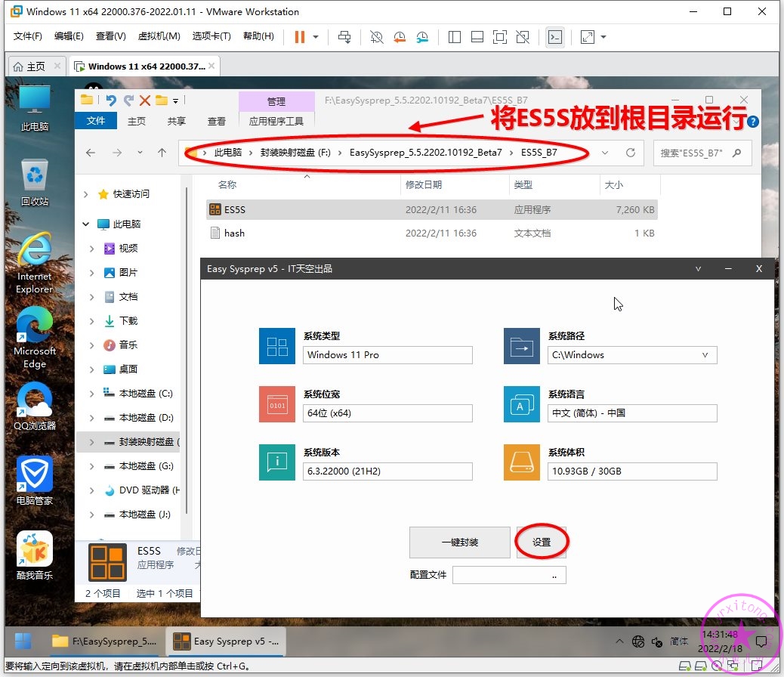The height and width of the screenshot is (677, 784).
Task: Open the address bar history dropdown
Action: click(605, 153)
